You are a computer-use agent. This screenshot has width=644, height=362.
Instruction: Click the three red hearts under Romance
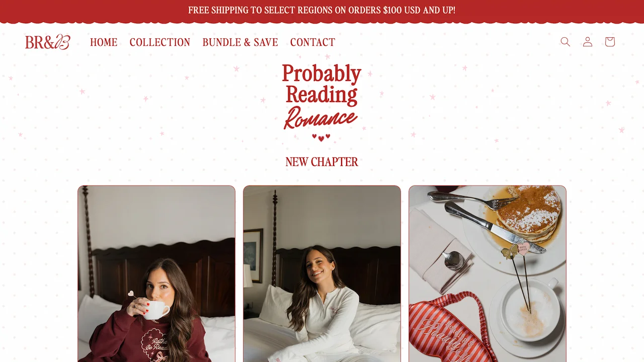(x=321, y=137)
